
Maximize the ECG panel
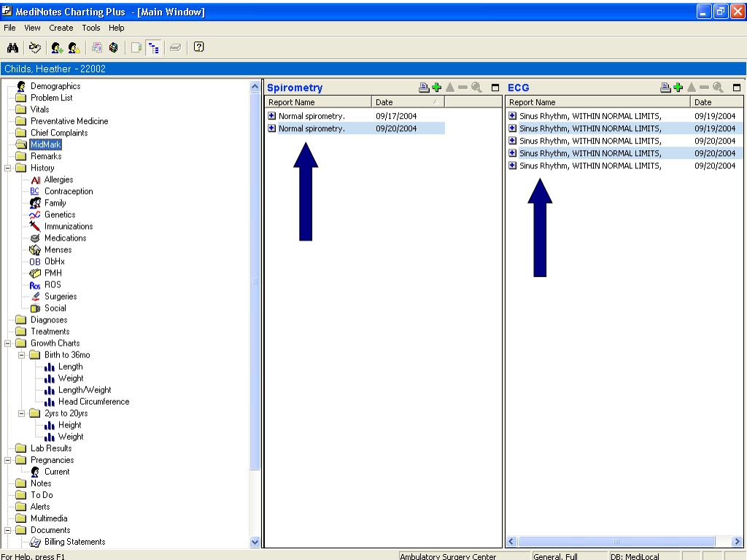coord(737,87)
